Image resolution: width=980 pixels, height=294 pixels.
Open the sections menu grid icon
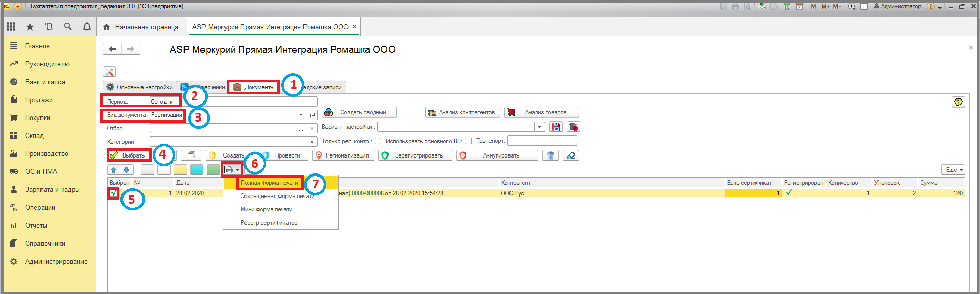tap(11, 27)
